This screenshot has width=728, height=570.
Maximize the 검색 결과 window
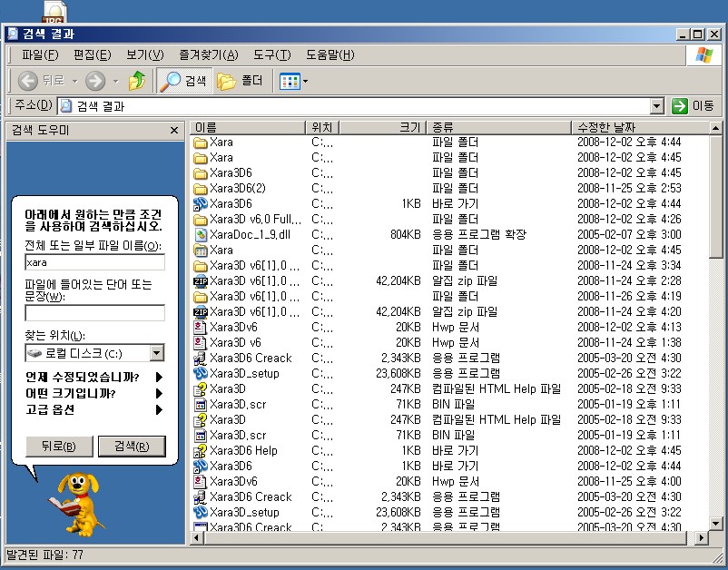698,34
